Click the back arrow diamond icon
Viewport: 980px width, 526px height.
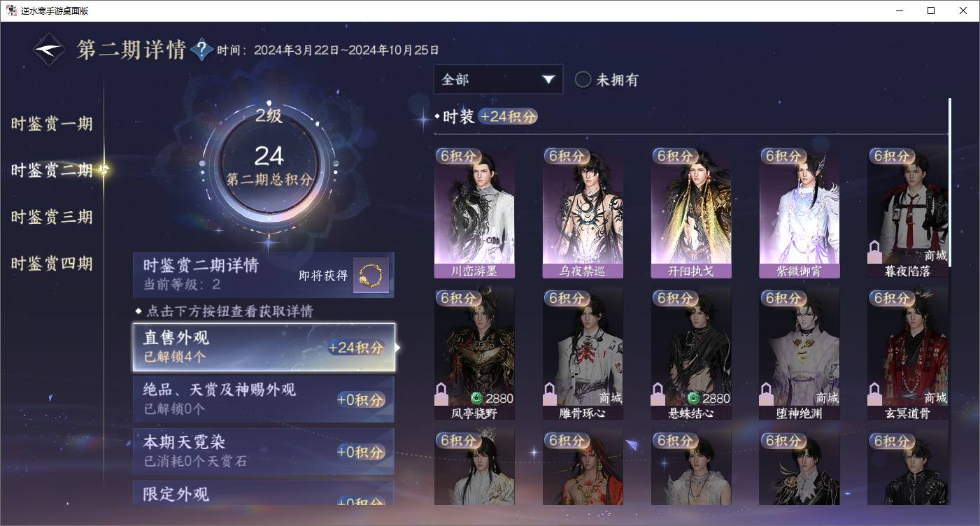(x=51, y=50)
